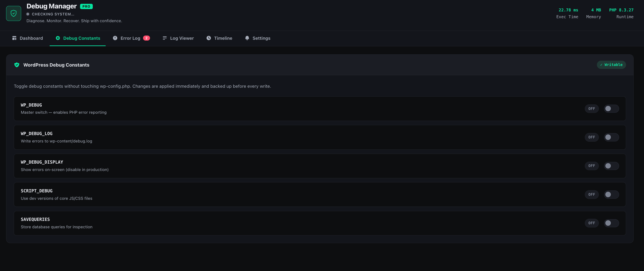Click 'Use dev versions of core JS/CSS files'

(56, 198)
